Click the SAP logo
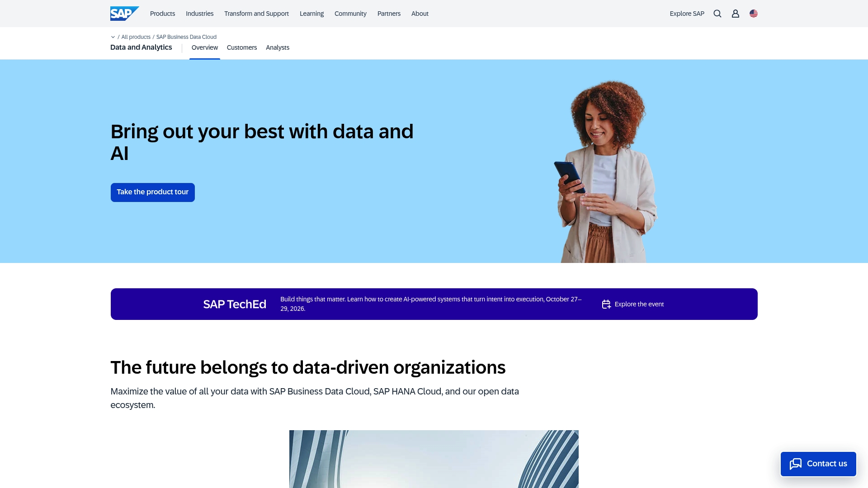This screenshot has width=868, height=488. point(124,14)
